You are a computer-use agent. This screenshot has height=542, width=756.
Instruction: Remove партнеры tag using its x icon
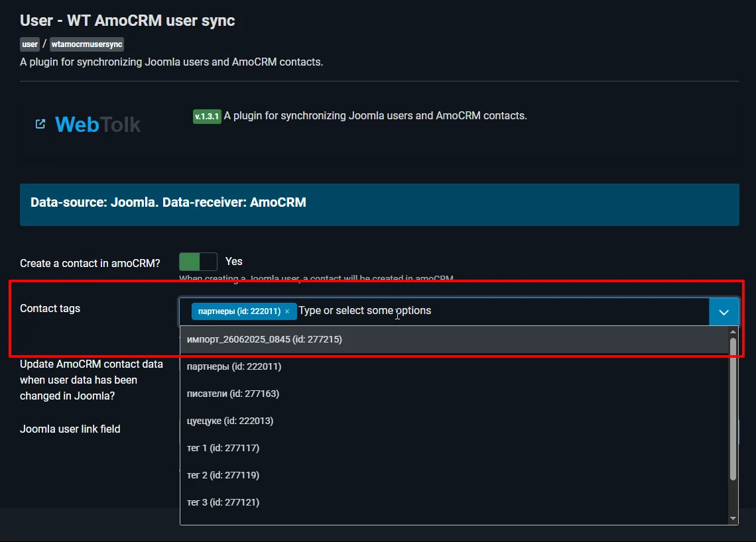point(287,311)
